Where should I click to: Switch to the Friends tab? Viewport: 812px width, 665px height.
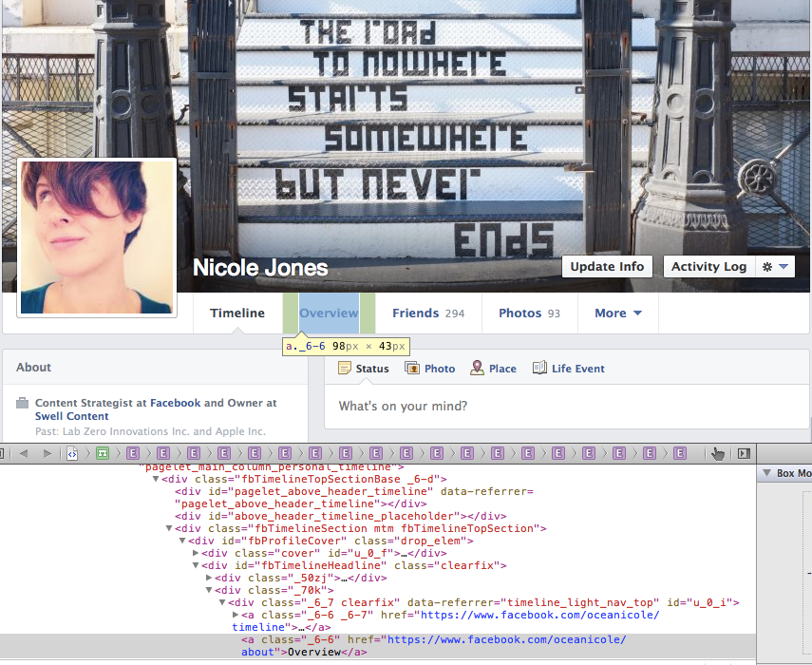click(427, 313)
